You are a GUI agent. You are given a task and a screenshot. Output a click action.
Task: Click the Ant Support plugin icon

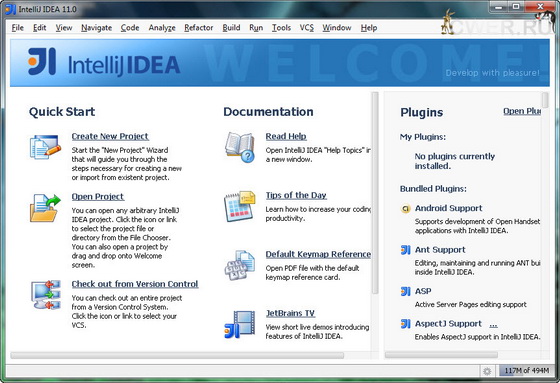(405, 250)
